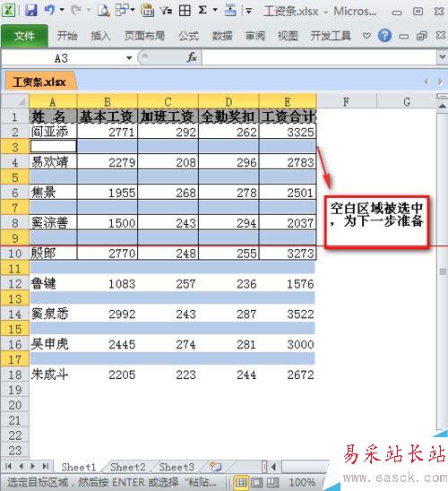Click the cell containing 易欢靖
Screen dimensions: 448x491
[x=53, y=162]
